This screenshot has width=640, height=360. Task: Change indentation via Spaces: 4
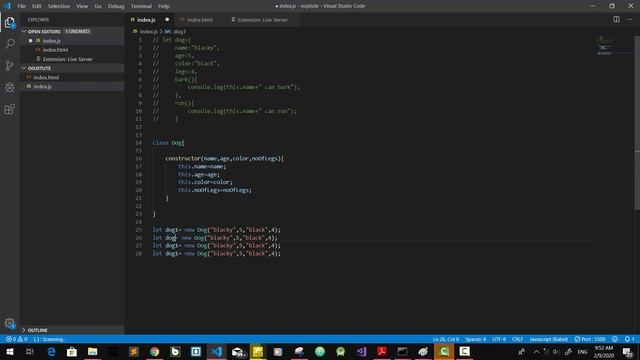click(475, 339)
